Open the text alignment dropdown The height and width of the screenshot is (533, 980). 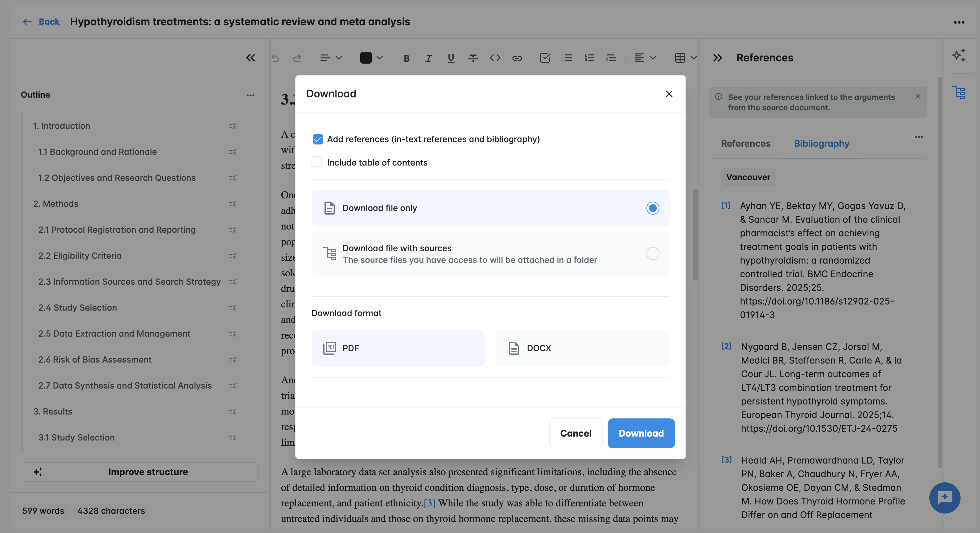[x=645, y=58]
